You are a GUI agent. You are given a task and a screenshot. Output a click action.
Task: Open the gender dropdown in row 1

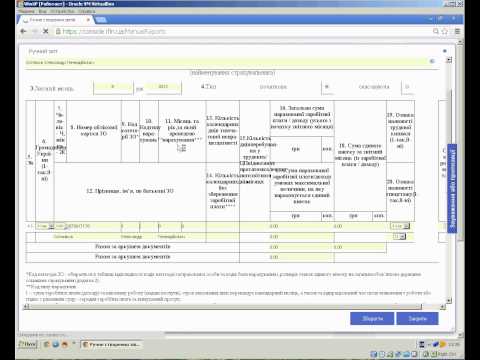[x=60, y=226]
